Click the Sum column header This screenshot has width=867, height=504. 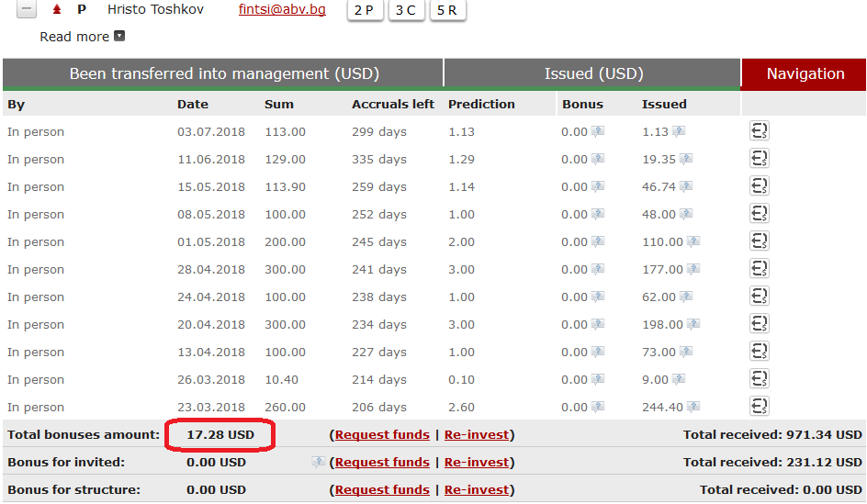click(x=278, y=104)
